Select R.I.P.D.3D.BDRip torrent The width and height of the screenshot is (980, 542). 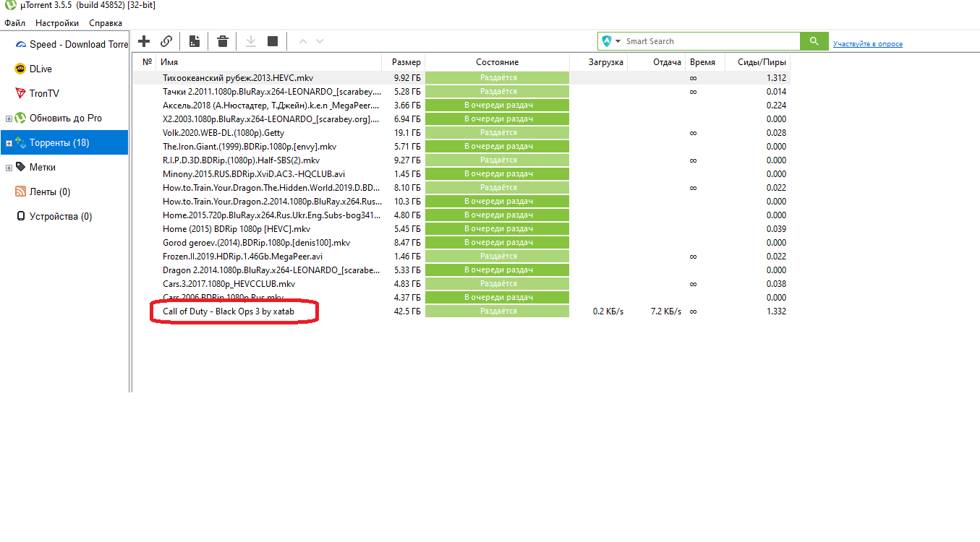tap(241, 160)
